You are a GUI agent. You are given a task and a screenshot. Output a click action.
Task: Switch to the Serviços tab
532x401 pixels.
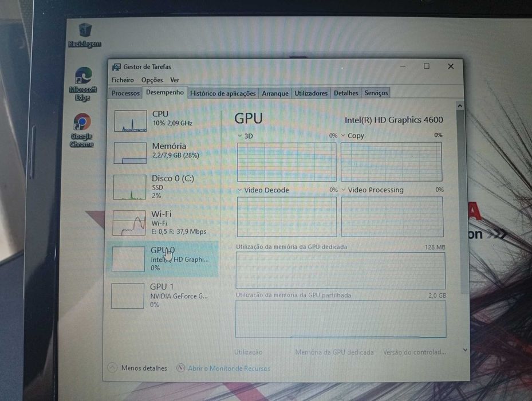click(376, 93)
